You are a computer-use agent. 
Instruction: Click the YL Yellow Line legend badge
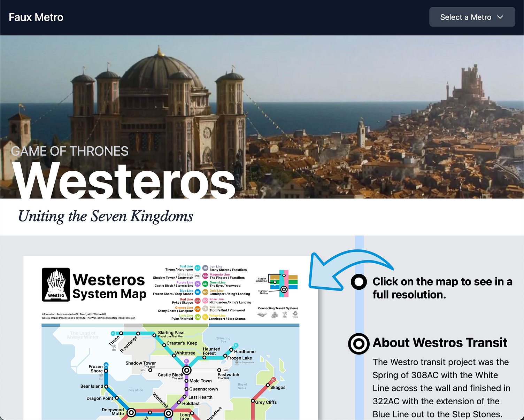[205, 317]
